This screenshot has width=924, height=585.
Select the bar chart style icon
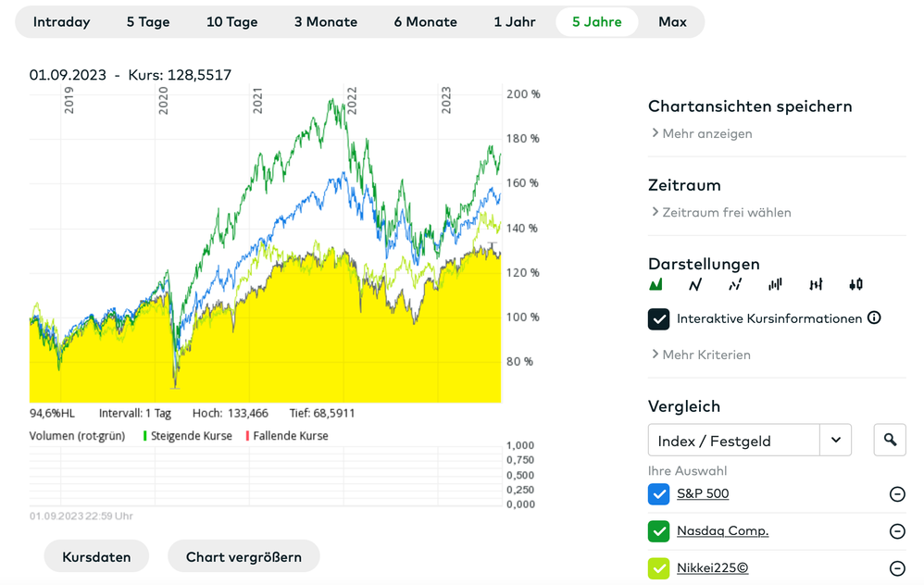pyautogui.click(x=775, y=285)
